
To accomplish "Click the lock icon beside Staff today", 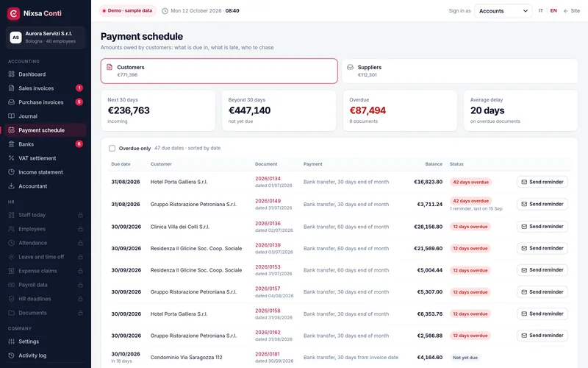I will point(80,215).
